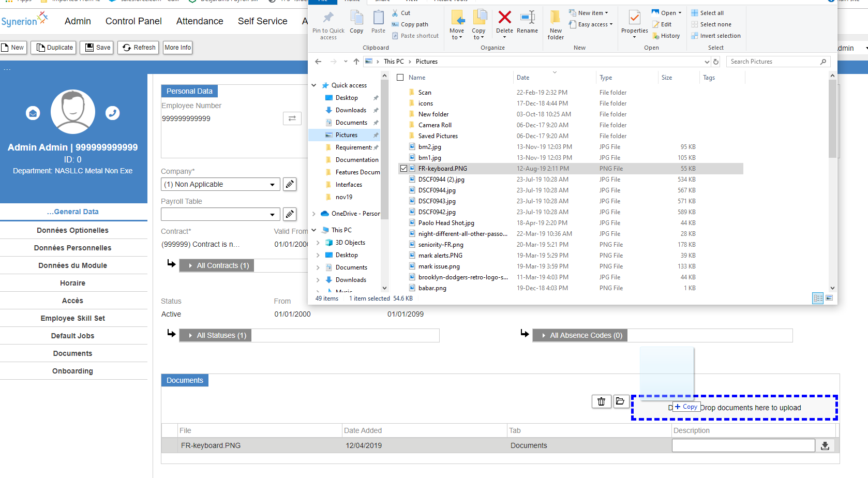Viewport: 868px width, 478px height.
Task: Click the Search Pictures box
Action: (x=778, y=62)
